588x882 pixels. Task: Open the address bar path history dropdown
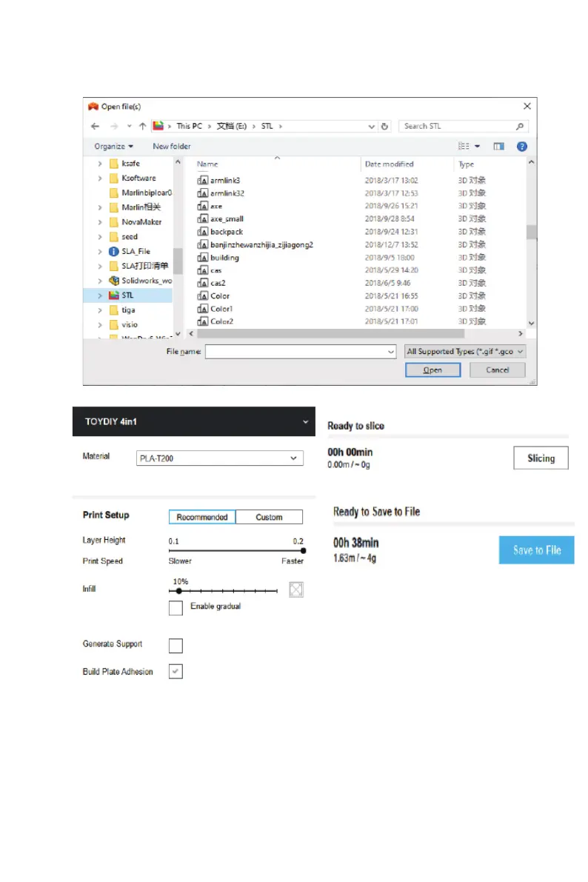click(371, 127)
